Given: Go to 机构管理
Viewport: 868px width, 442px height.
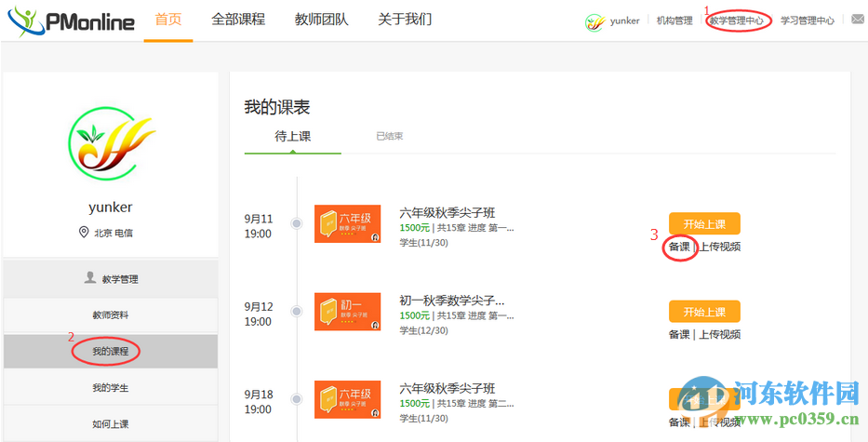Looking at the screenshot, I should pyautogui.click(x=674, y=21).
